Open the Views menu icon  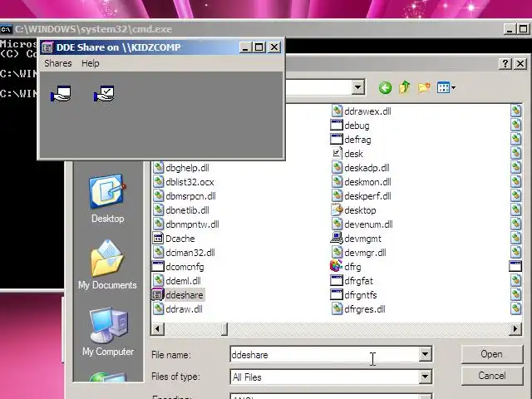coord(446,88)
